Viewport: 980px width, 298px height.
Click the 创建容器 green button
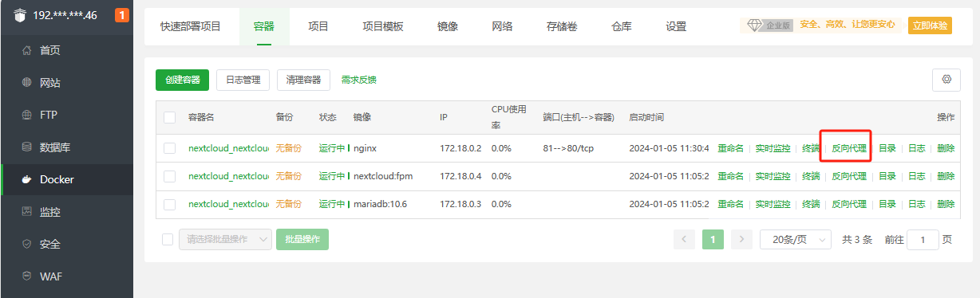(182, 80)
